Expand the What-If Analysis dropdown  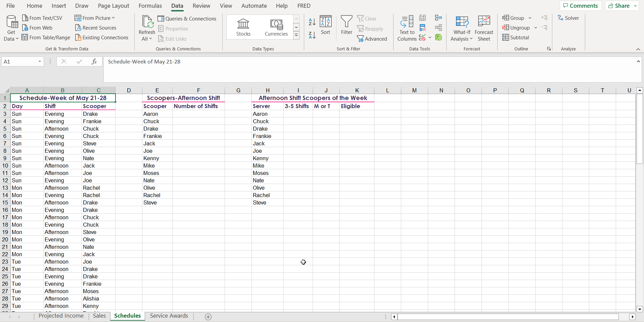click(461, 28)
